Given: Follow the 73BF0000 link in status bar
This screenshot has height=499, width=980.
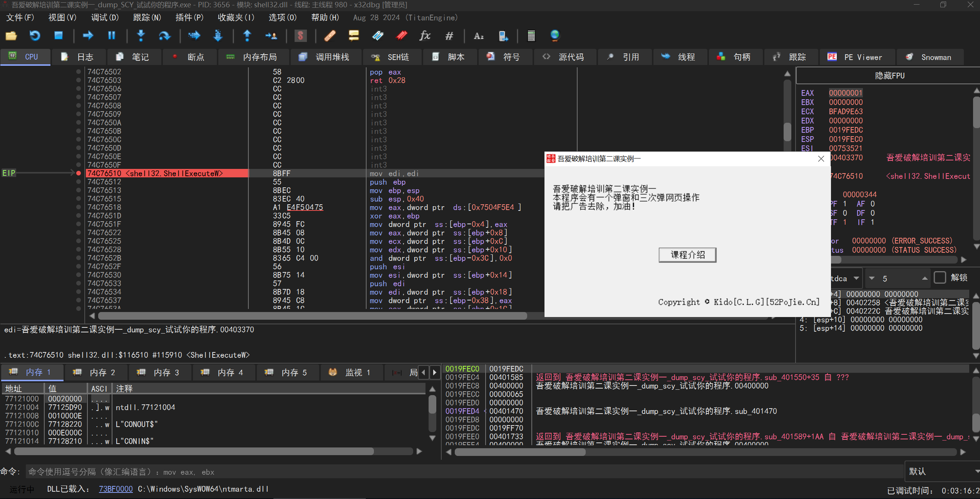Looking at the screenshot, I should (x=116, y=489).
